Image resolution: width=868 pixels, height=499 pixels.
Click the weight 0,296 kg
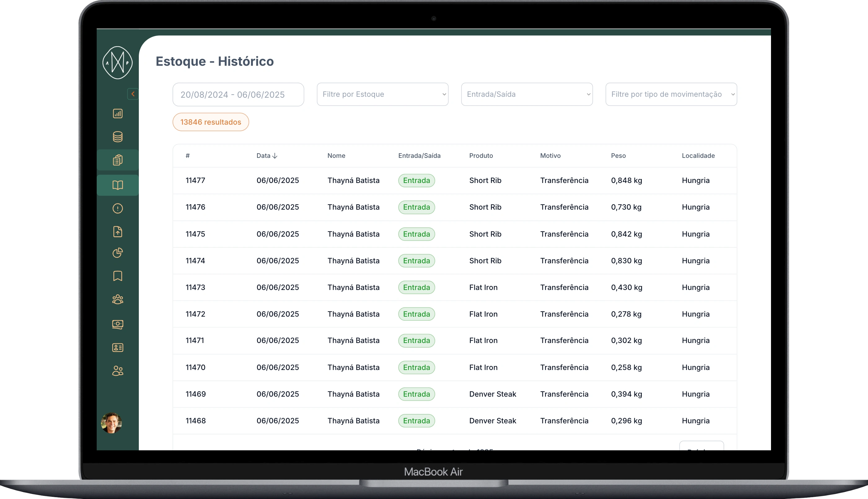coord(626,421)
